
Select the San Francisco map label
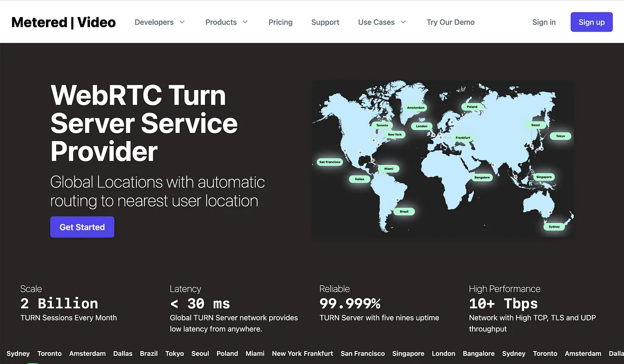[330, 162]
